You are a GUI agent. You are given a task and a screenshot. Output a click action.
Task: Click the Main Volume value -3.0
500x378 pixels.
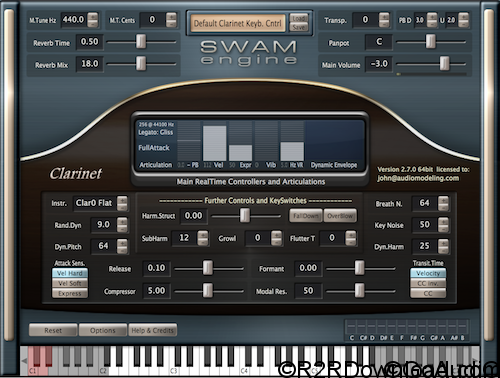(x=379, y=64)
